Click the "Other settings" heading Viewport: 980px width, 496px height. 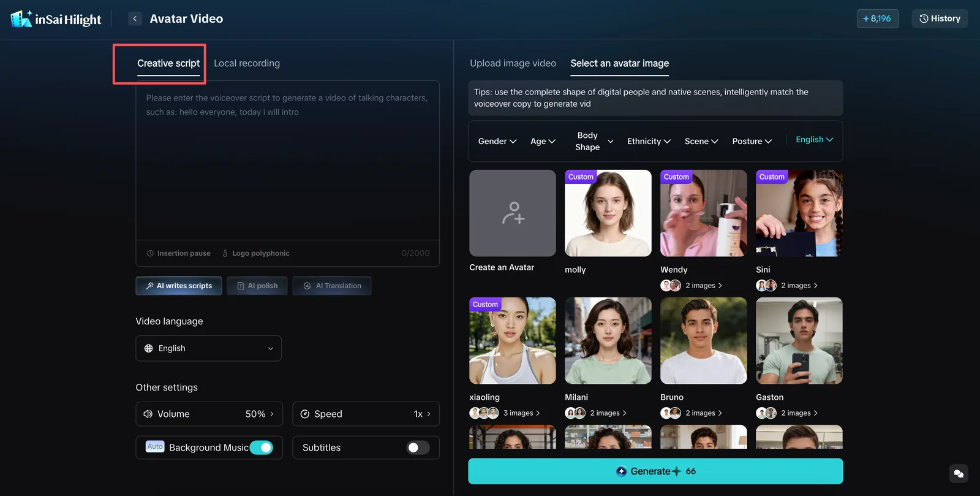point(167,387)
